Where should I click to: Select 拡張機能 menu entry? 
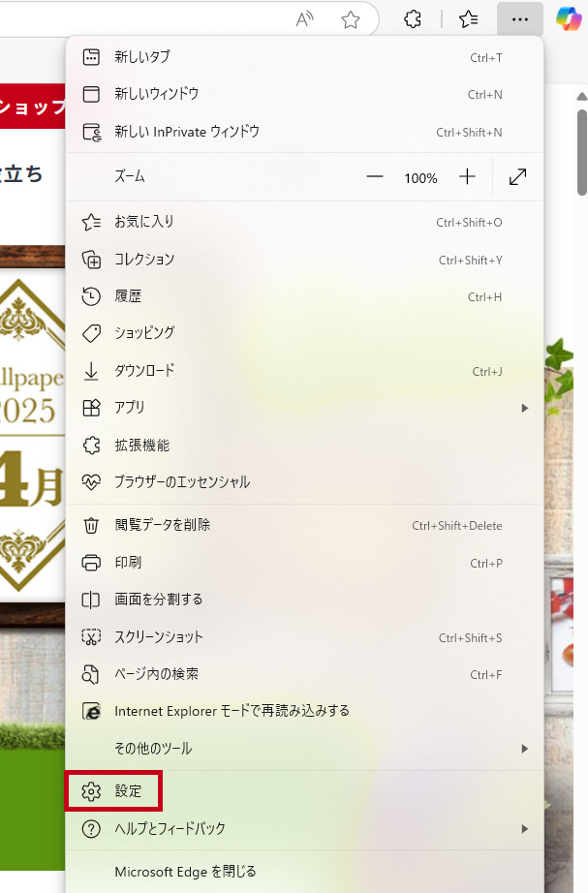pos(304,446)
